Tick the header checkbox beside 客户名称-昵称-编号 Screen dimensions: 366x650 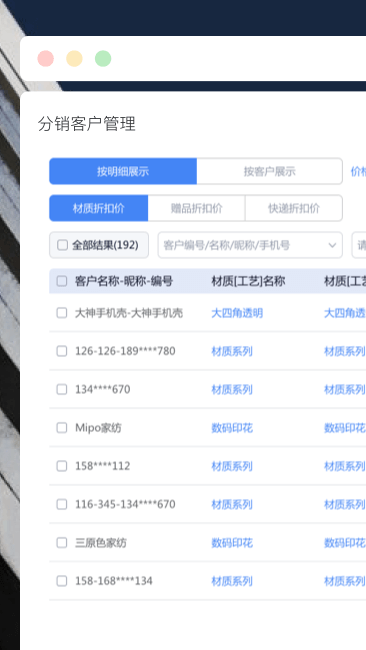[x=62, y=281]
